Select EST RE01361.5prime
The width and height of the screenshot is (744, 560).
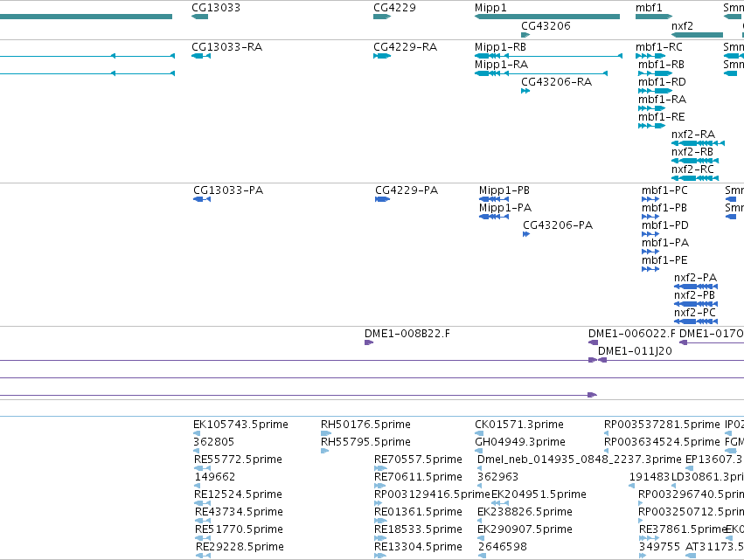click(380, 521)
